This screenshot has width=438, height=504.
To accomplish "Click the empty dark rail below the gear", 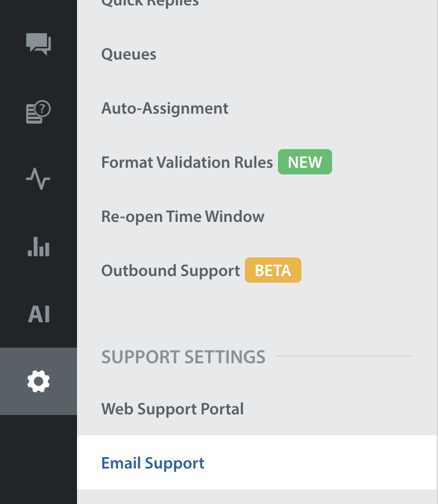I will point(39,459).
